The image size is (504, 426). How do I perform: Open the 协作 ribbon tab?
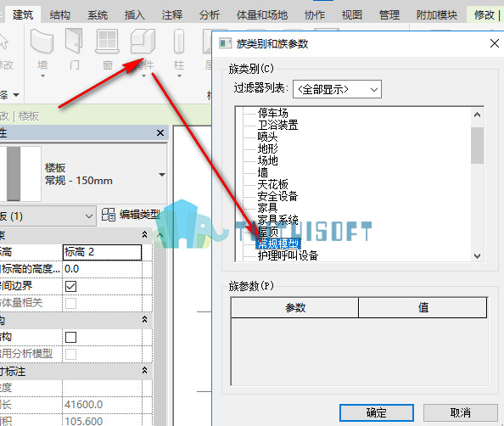point(315,14)
